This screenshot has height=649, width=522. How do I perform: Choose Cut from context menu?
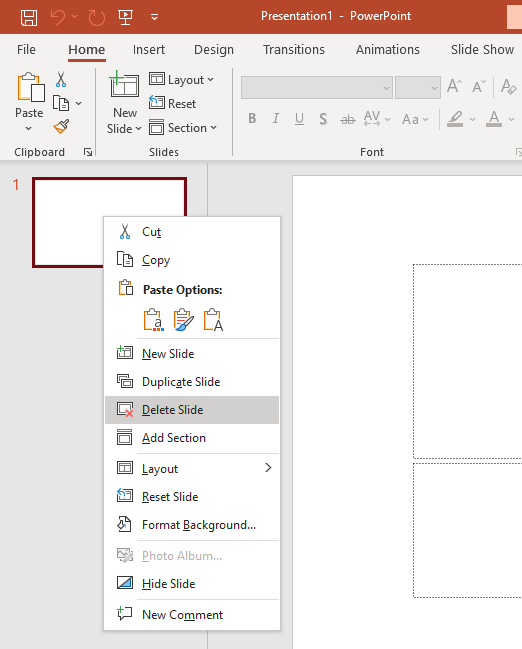point(192,232)
